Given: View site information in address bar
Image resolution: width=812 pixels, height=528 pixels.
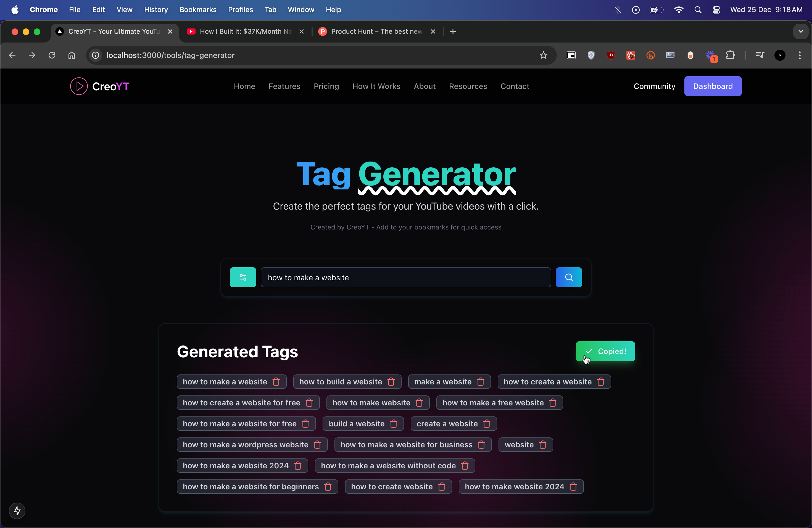Looking at the screenshot, I should point(96,55).
